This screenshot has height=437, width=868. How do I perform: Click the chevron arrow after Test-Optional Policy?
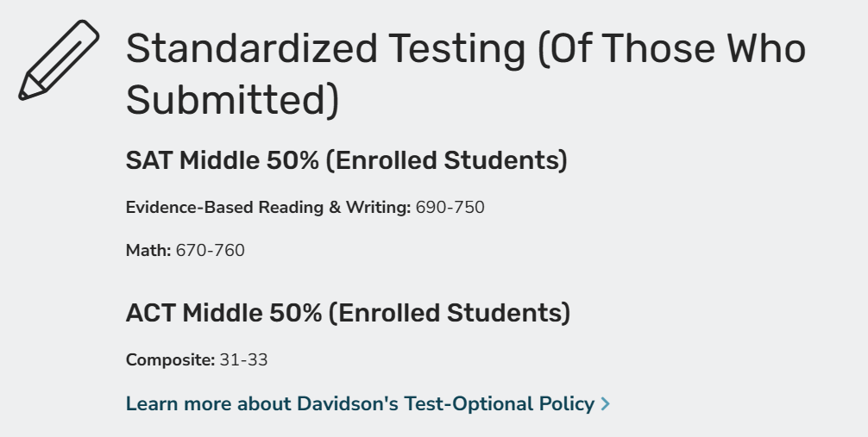coord(606,404)
